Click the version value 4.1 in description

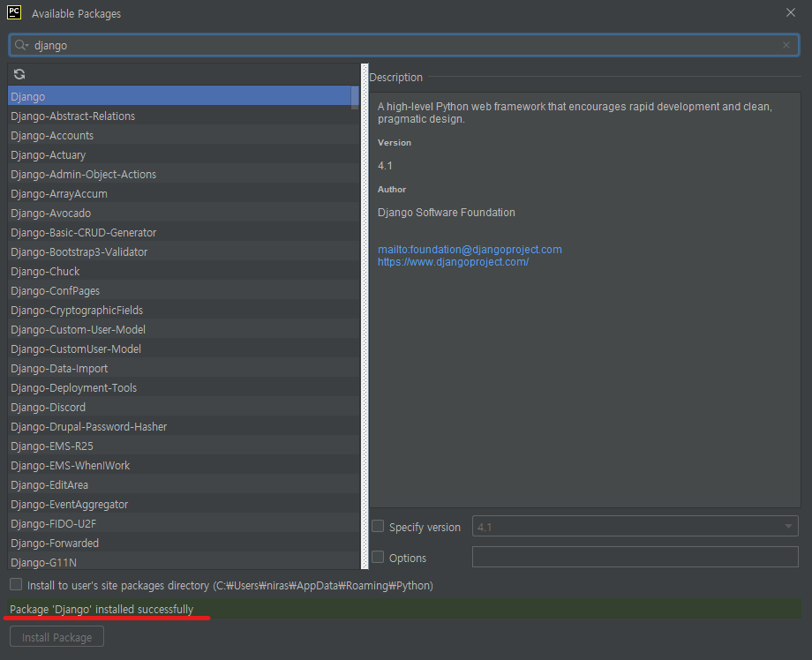tap(385, 166)
